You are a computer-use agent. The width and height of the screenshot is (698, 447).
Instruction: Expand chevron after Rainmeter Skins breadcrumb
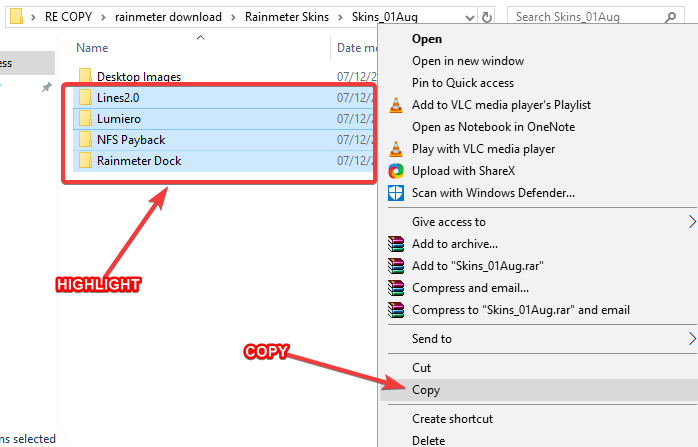(x=341, y=17)
